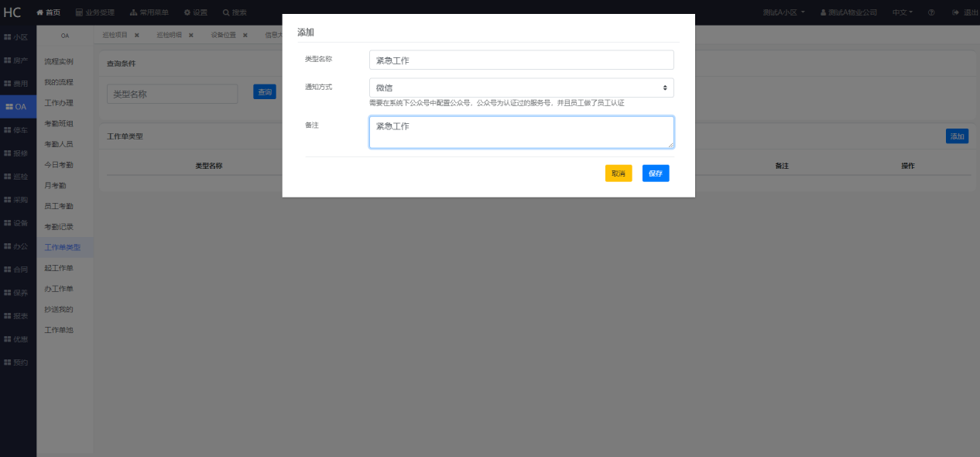Viewport: 980px width, 457px height.
Task: Select 采购 in the left sidebar
Action: [x=18, y=200]
